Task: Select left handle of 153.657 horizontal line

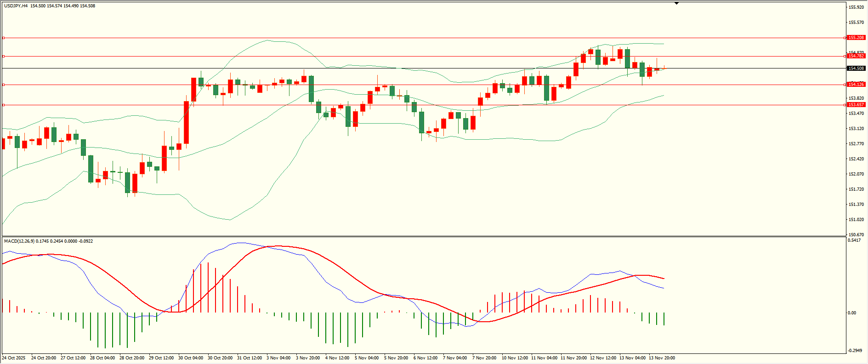Action: pos(3,105)
